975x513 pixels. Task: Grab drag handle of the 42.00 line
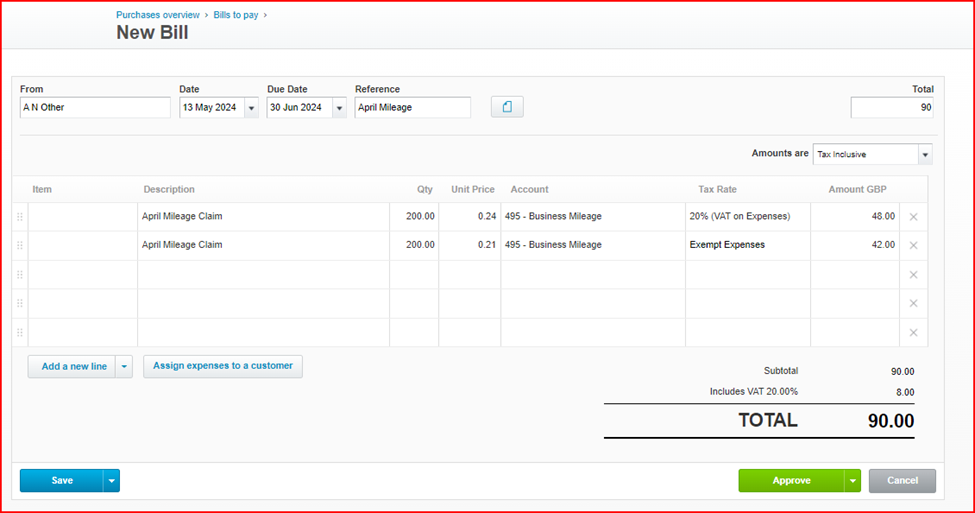[20, 246]
